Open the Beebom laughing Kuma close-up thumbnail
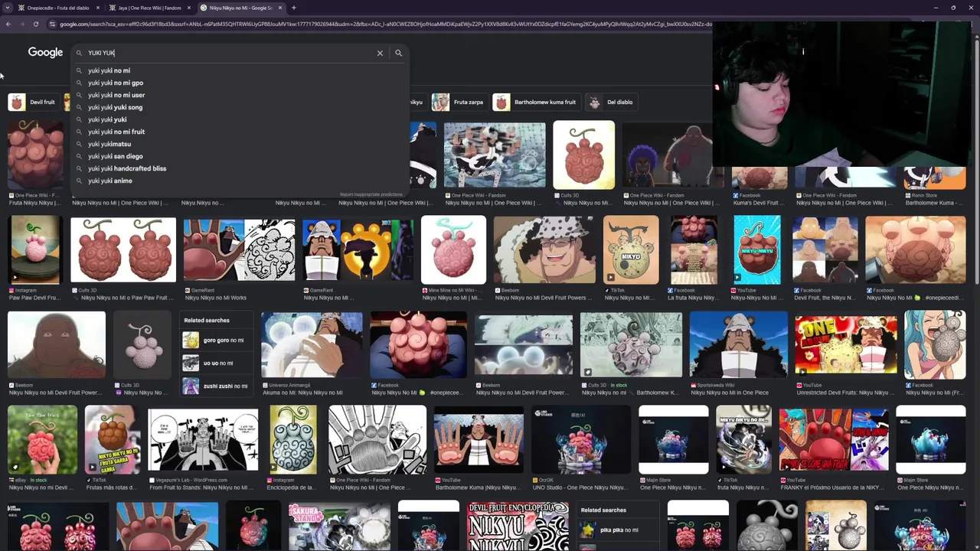 [544, 250]
